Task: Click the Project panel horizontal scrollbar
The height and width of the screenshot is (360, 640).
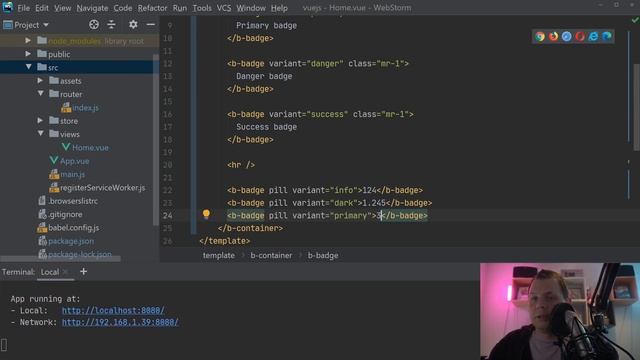Action: (61, 259)
